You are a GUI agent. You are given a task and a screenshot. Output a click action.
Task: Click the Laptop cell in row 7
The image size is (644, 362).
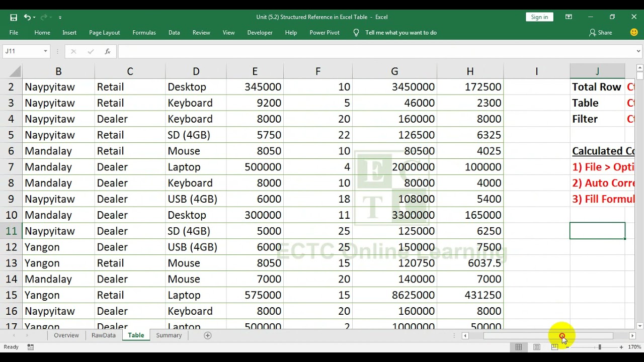196,167
